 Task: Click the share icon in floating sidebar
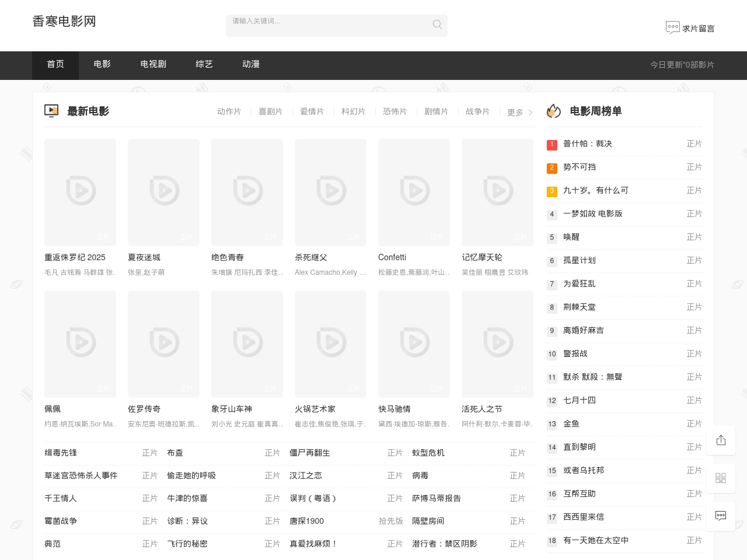pos(721,440)
